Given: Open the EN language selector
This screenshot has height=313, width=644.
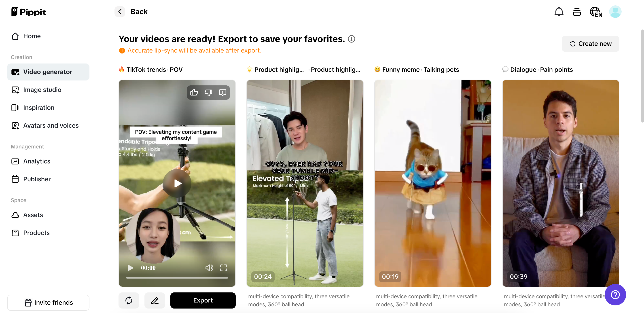Looking at the screenshot, I should click(596, 12).
